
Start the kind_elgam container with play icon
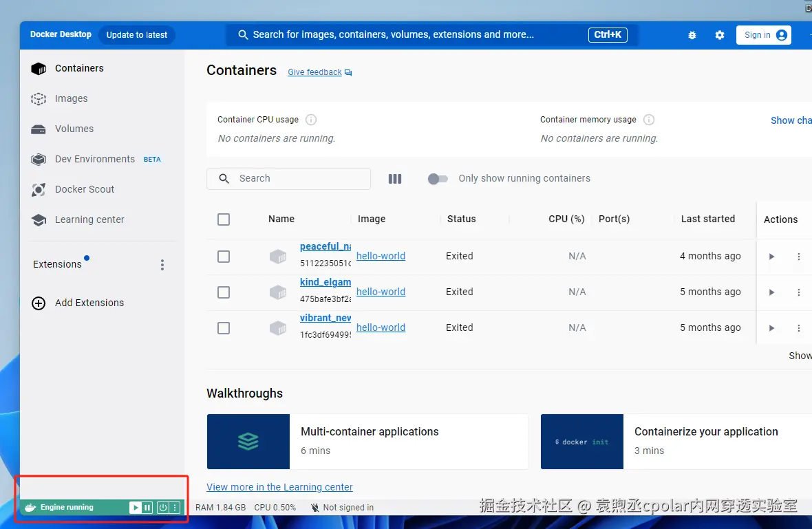(771, 292)
